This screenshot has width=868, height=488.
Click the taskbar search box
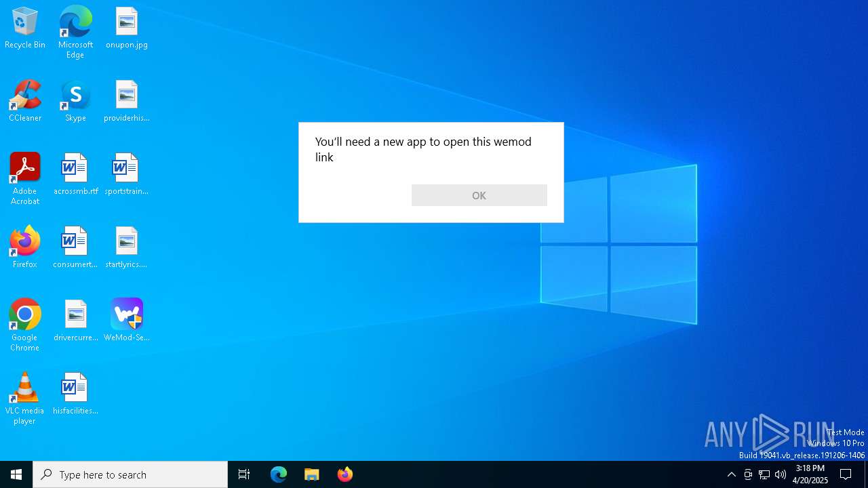point(130,474)
